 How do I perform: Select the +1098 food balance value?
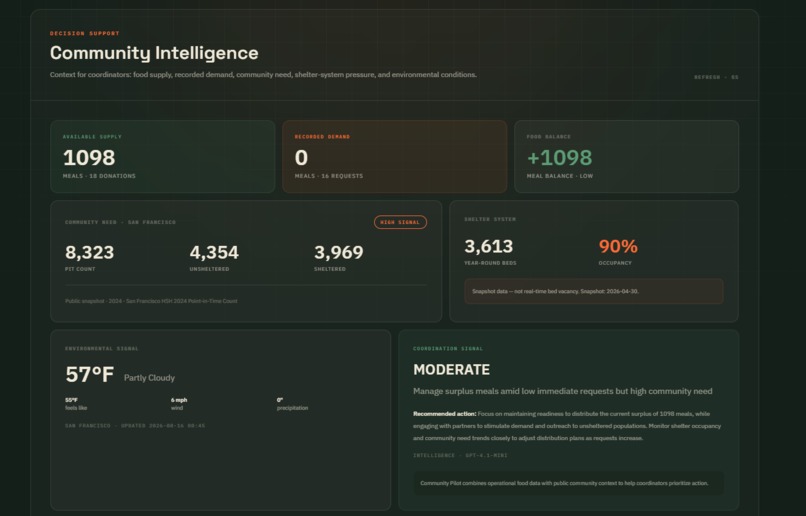tap(559, 157)
